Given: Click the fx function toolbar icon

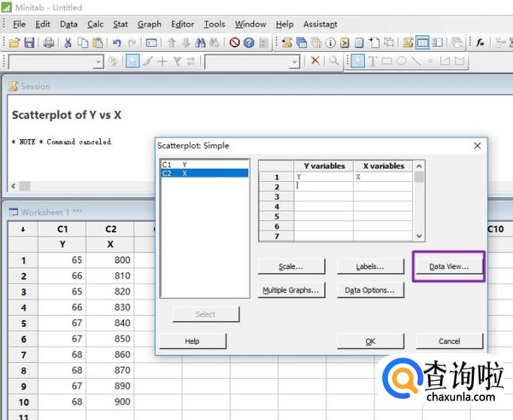Looking at the screenshot, I should click(x=480, y=43).
